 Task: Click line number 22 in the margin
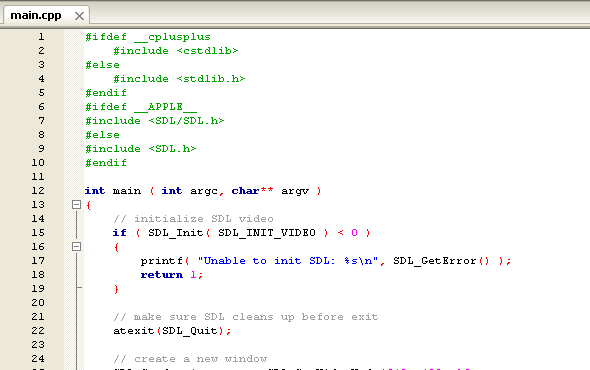(38, 330)
